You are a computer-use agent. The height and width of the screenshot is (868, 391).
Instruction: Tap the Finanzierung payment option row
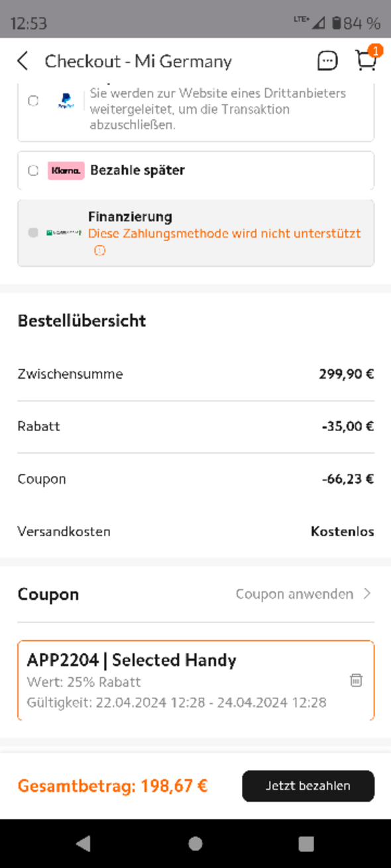click(x=195, y=233)
